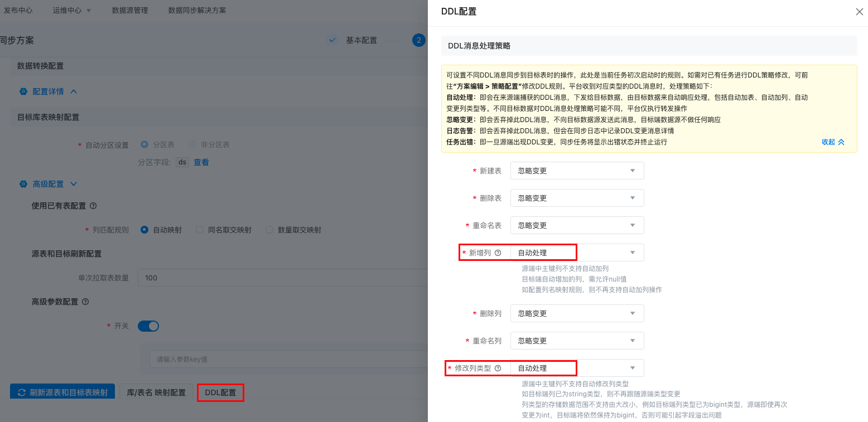Open the 发布中心 menu item
This screenshot has width=868, height=422.
[18, 10]
